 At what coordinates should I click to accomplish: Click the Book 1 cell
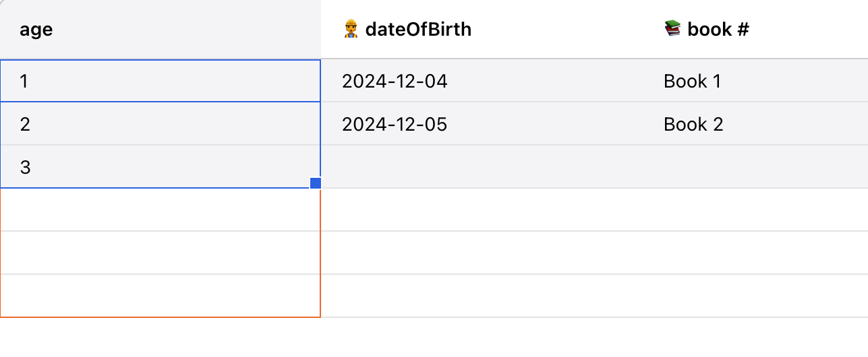pyautogui.click(x=755, y=82)
